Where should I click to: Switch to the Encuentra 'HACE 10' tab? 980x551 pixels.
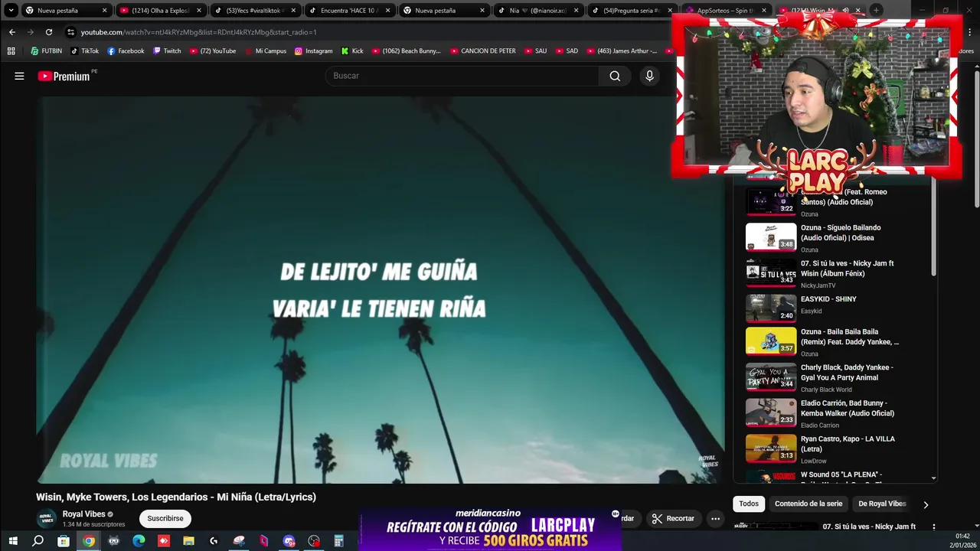pos(349,11)
